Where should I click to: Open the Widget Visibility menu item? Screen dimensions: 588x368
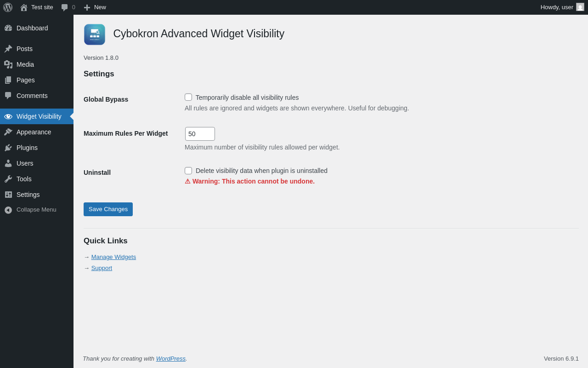39,116
